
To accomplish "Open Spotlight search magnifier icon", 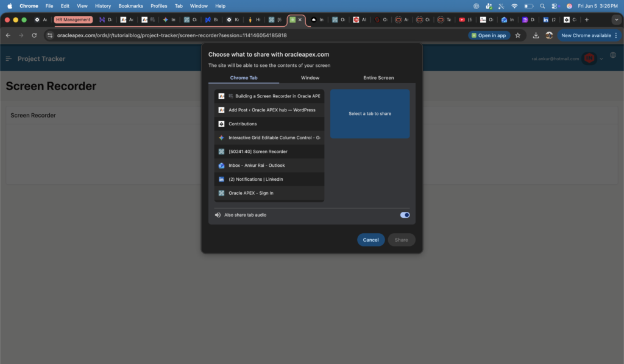I will tap(542, 6).
